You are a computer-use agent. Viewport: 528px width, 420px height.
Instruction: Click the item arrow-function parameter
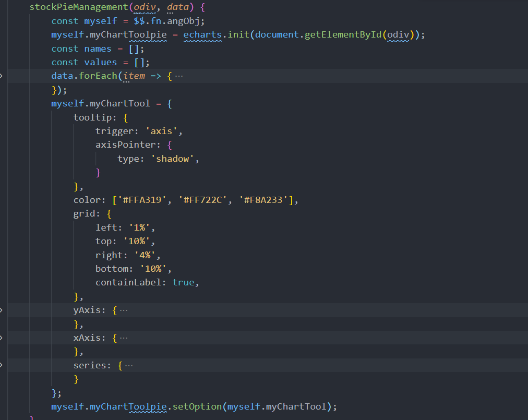pos(134,76)
